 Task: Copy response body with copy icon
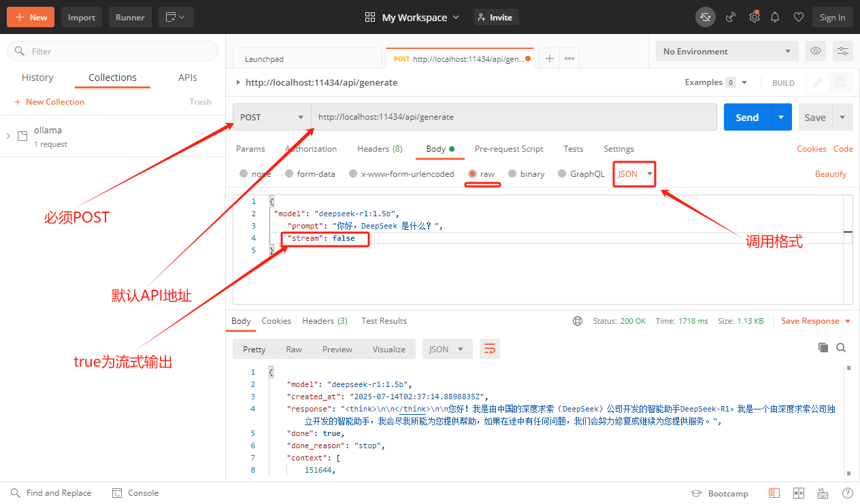tap(823, 348)
